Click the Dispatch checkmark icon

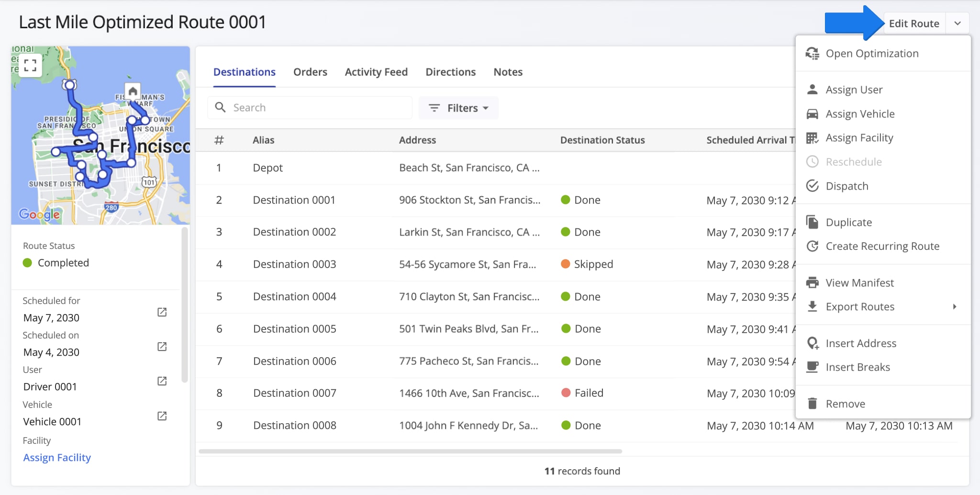812,186
